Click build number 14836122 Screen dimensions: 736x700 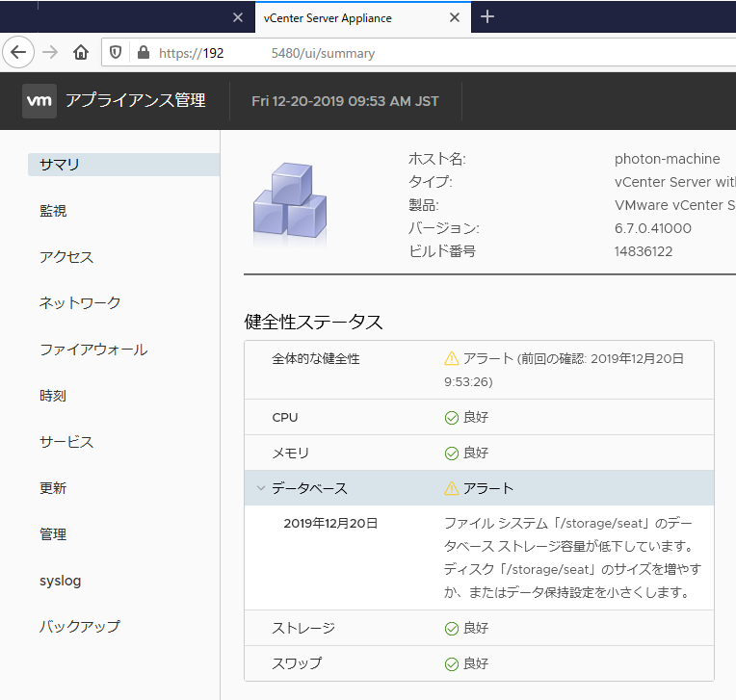tap(644, 251)
